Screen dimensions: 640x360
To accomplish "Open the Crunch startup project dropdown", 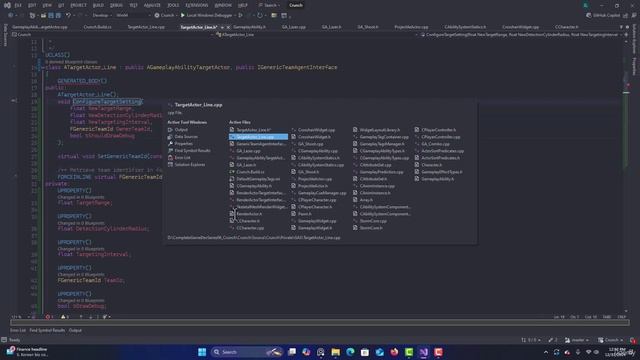I will [x=165, y=15].
